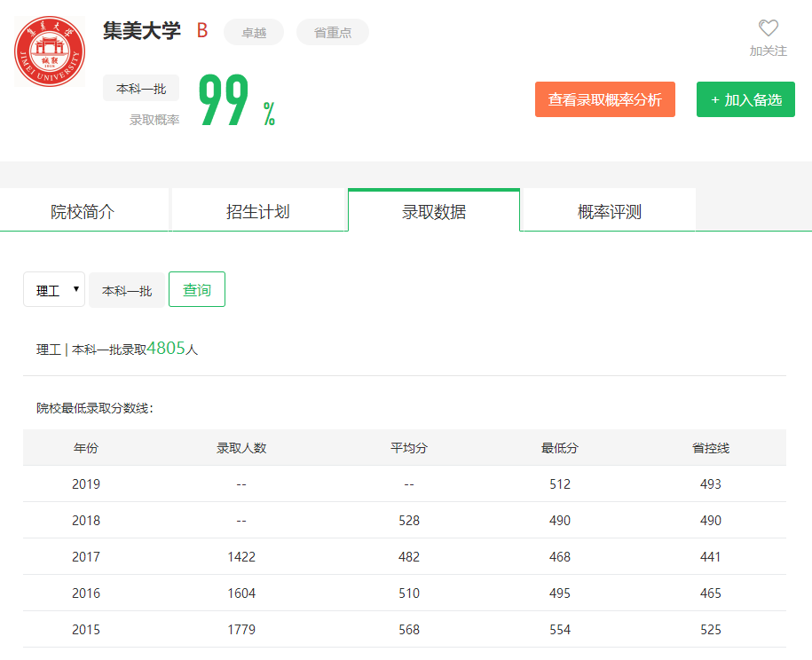Viewport: 812px width, 660px height.
Task: Click the 省控线 column header
Action: 711,448
